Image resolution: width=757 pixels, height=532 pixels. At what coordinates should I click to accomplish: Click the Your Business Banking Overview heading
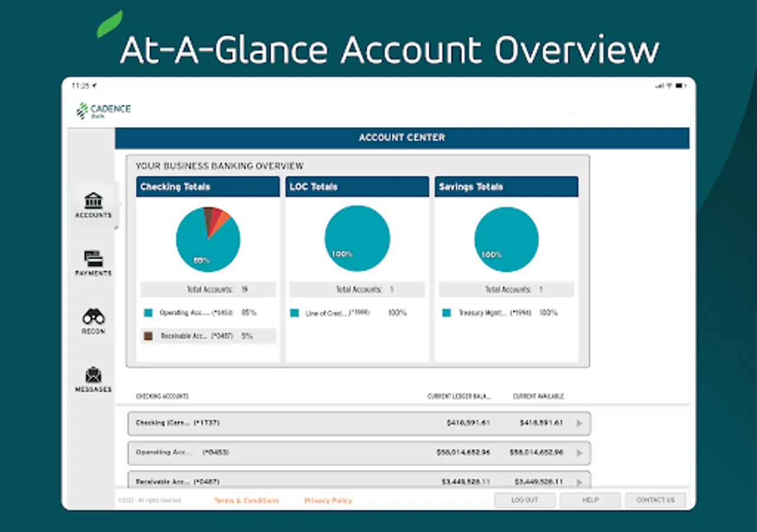coord(219,166)
